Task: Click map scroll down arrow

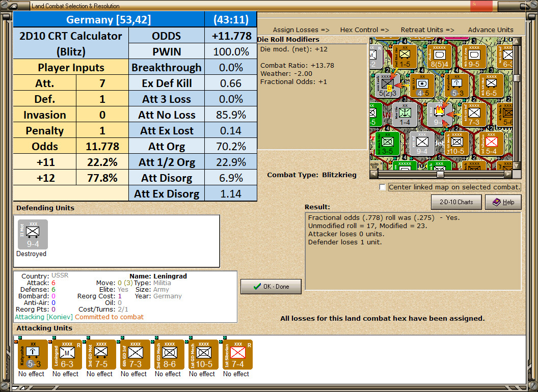Action: point(517,166)
